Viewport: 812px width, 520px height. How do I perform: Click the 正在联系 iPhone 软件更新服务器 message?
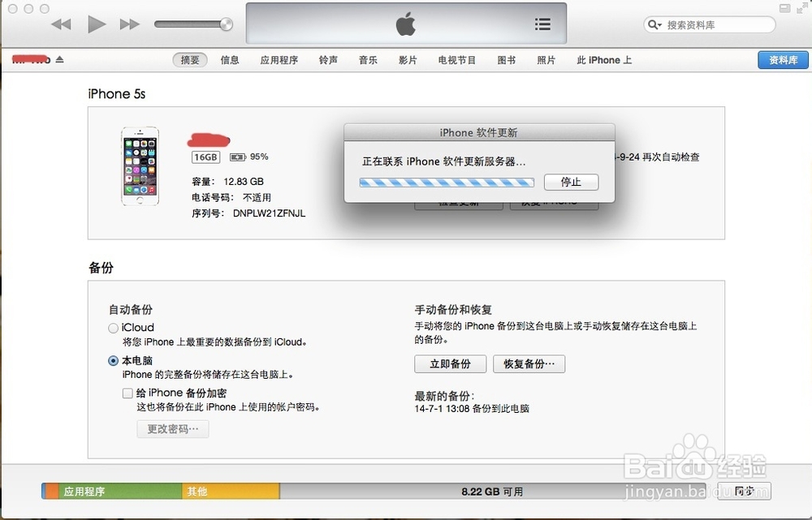(444, 162)
